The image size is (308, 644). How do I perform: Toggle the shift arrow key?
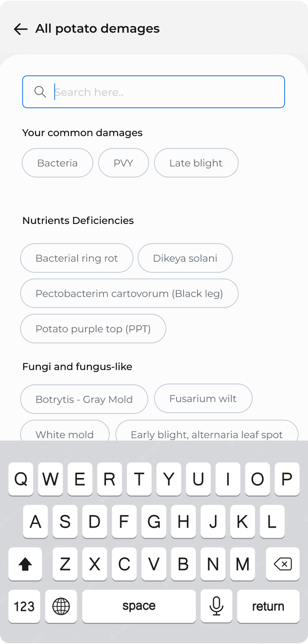[25, 564]
